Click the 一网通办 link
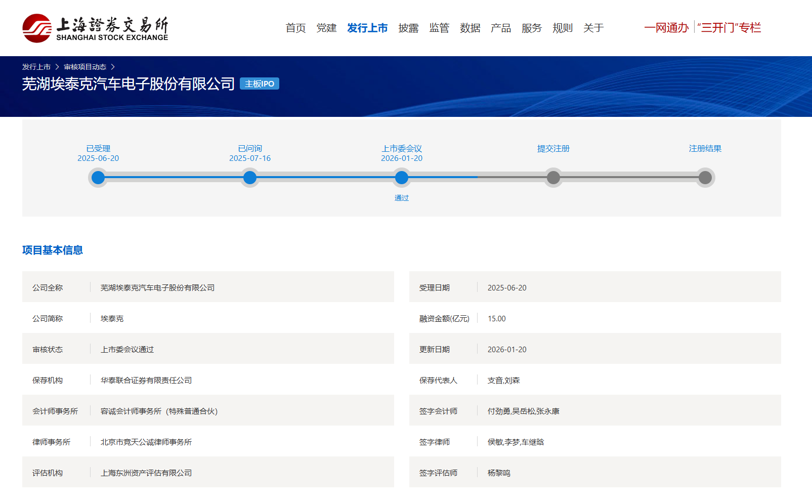This screenshot has height=504, width=812. pyautogui.click(x=666, y=28)
